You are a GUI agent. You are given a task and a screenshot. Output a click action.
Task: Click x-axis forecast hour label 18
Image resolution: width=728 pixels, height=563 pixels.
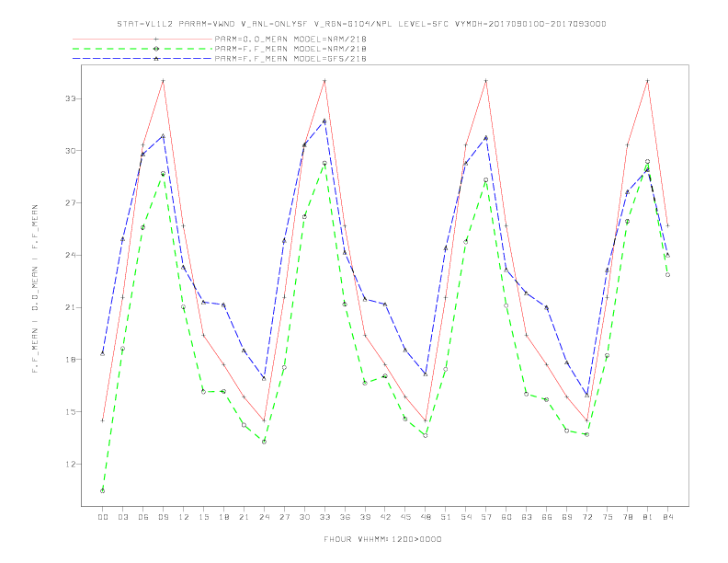pos(223,517)
